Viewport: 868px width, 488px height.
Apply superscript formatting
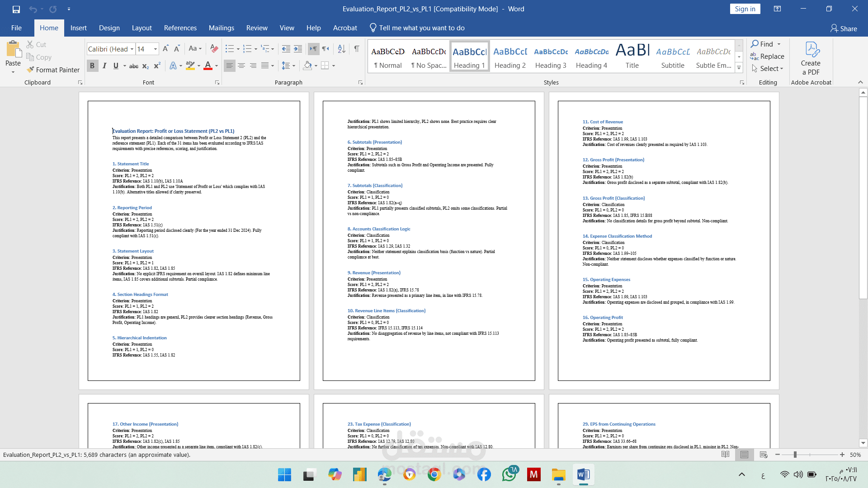[157, 66]
